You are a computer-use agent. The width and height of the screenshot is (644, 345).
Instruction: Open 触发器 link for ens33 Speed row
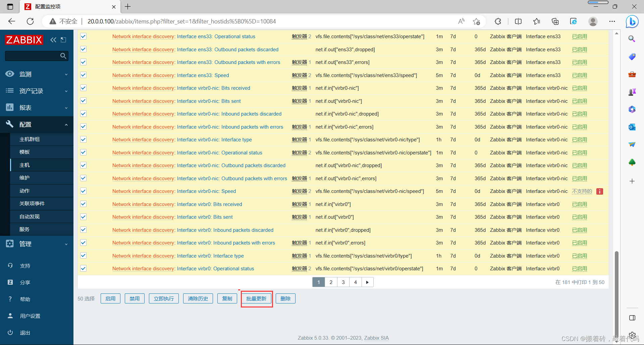(x=300, y=75)
